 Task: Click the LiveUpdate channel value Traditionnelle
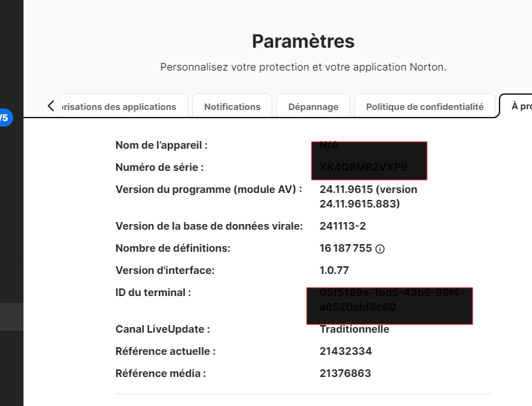coord(354,329)
